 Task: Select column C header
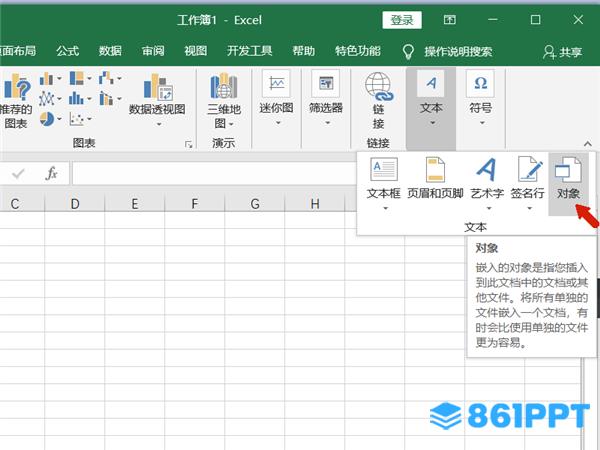(x=15, y=204)
